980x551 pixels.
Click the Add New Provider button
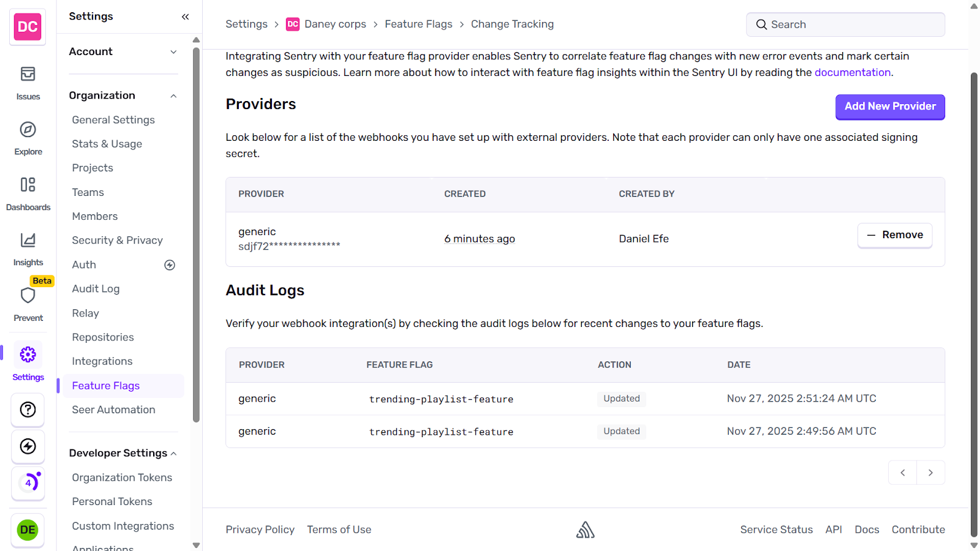click(x=890, y=107)
